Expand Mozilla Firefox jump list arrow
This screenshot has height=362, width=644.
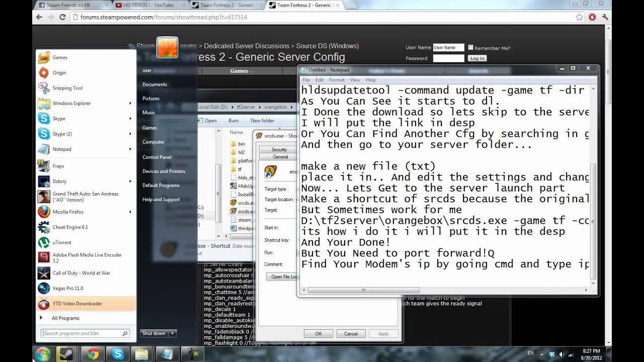click(x=130, y=212)
